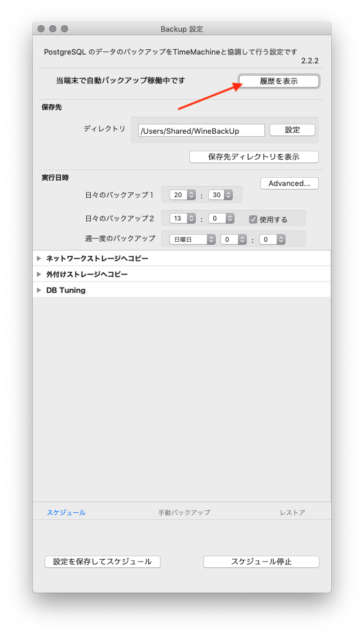
Task: Click スケジュール停止 button
Action: pyautogui.click(x=261, y=561)
